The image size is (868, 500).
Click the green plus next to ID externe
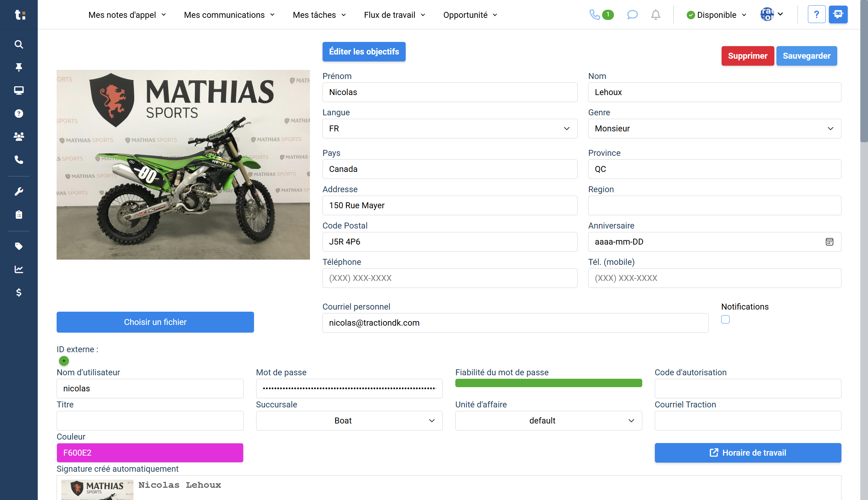click(x=64, y=361)
